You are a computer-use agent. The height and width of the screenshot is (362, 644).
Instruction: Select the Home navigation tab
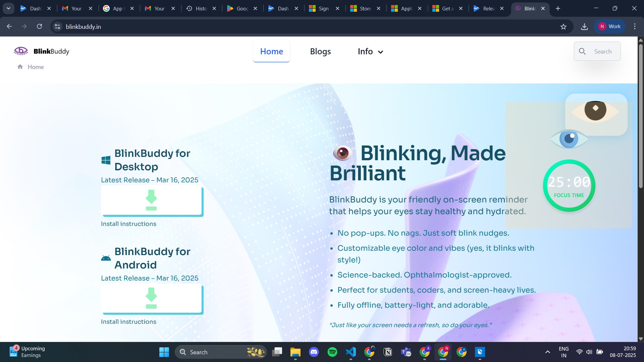pyautogui.click(x=271, y=51)
